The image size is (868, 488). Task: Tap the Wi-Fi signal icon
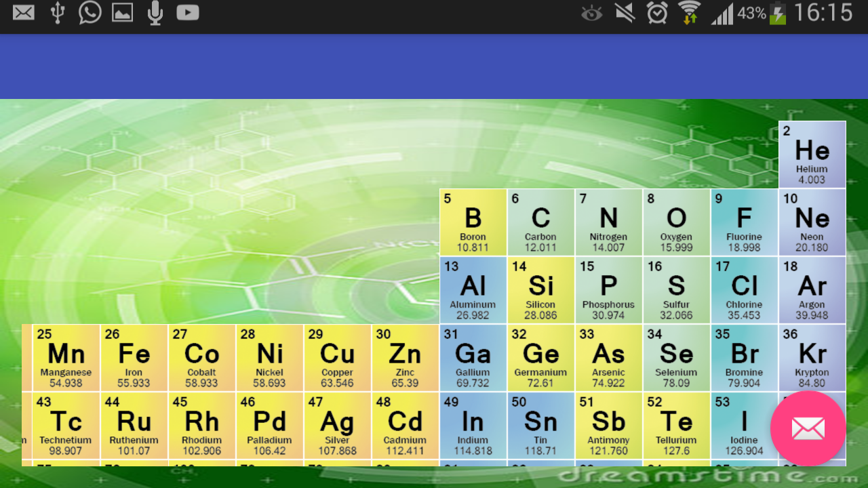pos(690,13)
